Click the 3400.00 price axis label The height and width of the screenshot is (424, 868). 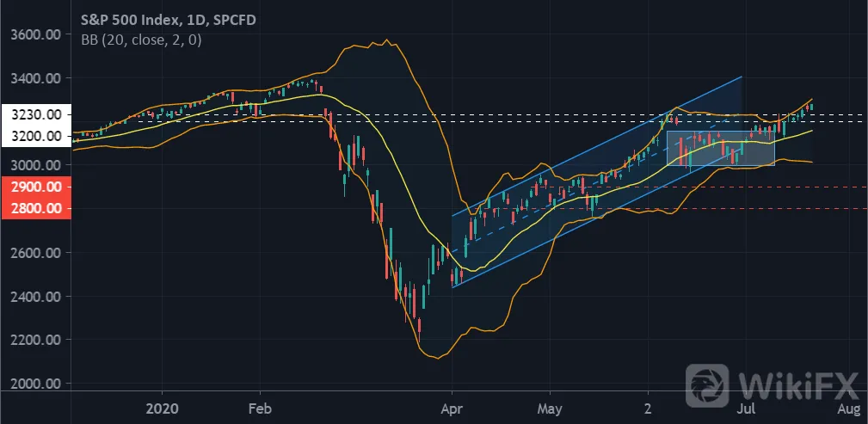tap(36, 78)
